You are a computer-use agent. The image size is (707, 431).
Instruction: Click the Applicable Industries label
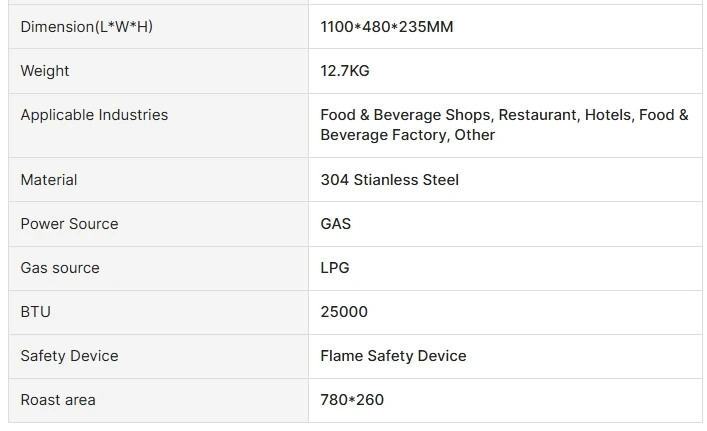94,115
